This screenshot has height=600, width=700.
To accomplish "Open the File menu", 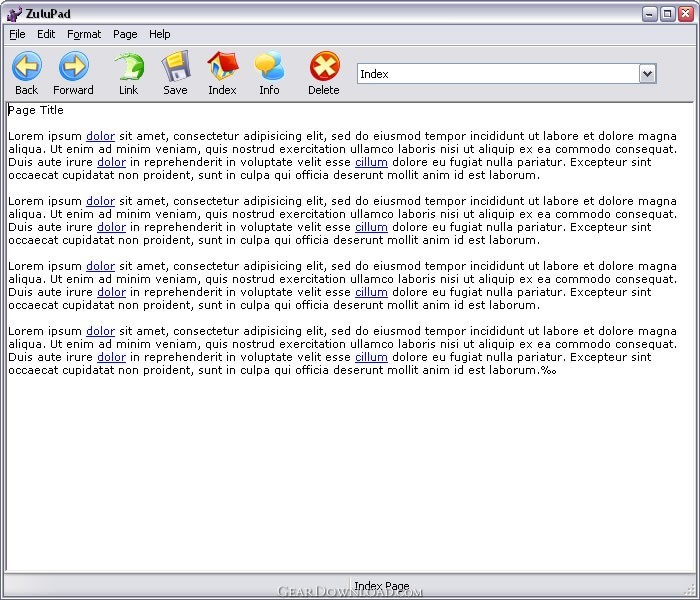I will click(x=17, y=34).
